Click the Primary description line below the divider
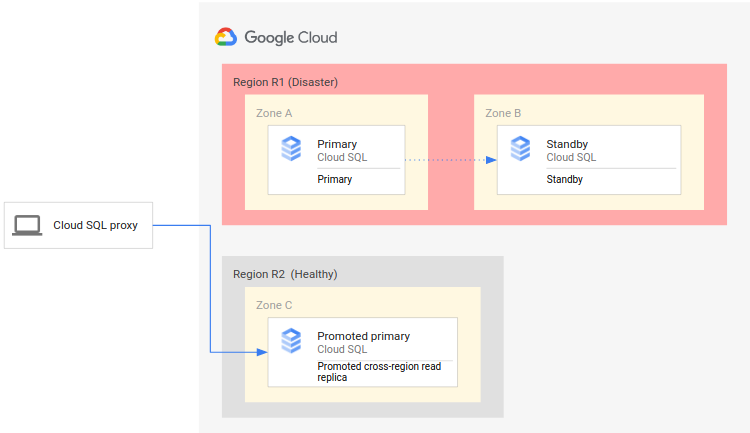 pos(334,179)
